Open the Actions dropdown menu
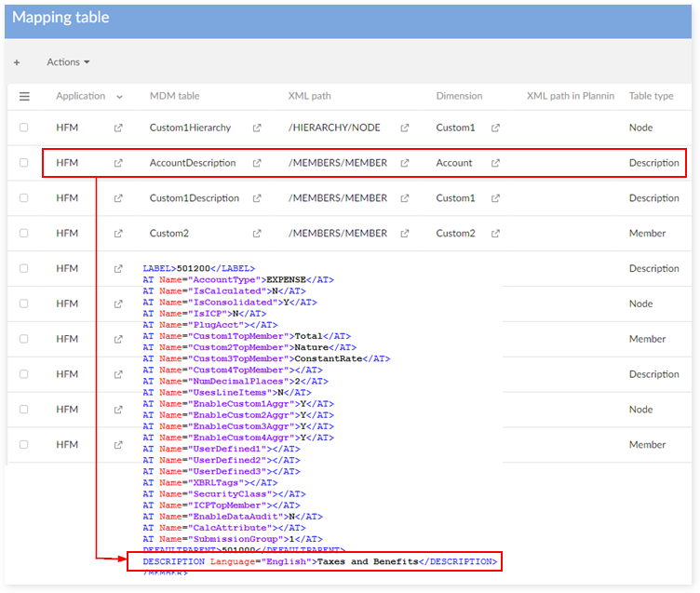 click(x=68, y=62)
